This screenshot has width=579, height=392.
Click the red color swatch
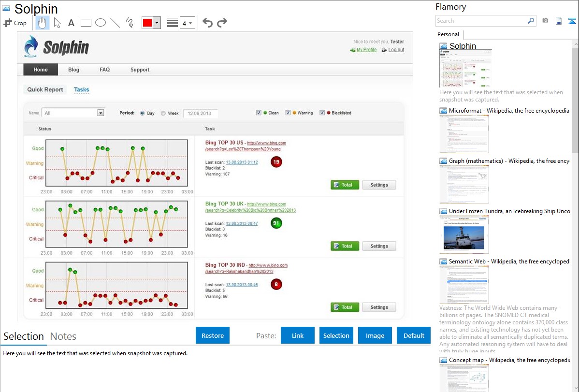coord(147,23)
